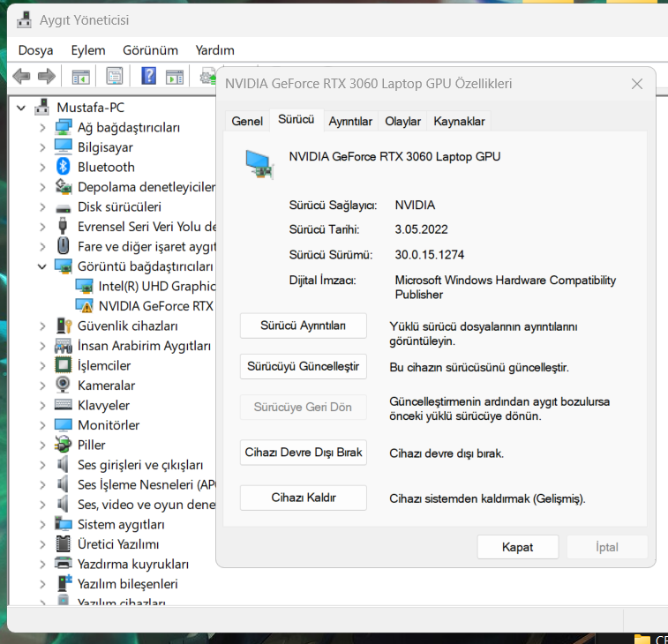Select the NVIDIA GeForce RTX tree item
Screen dimensions: 668x644
[155, 306]
